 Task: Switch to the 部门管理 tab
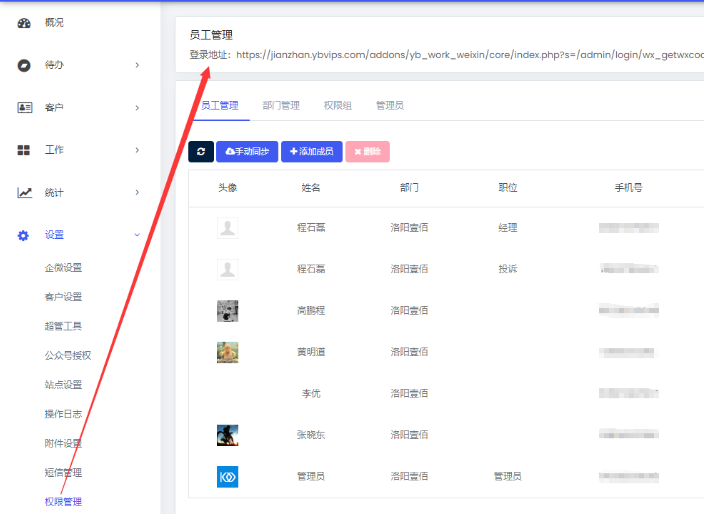coord(281,105)
